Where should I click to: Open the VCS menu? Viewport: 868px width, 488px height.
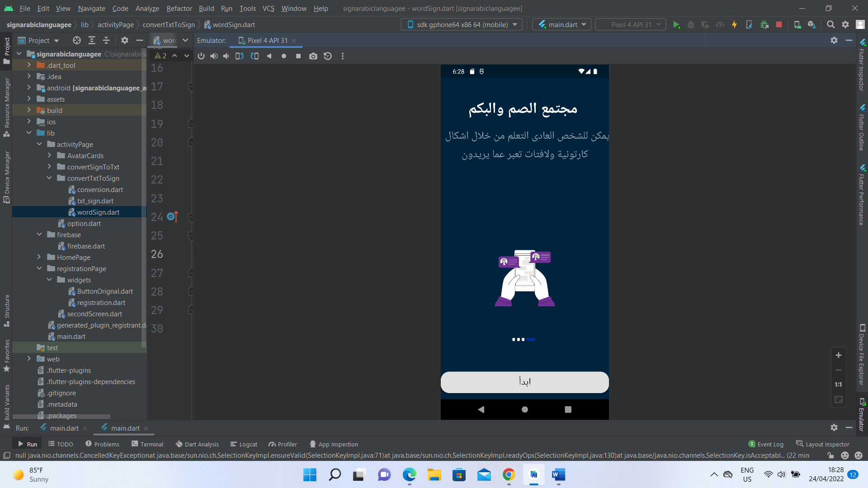268,8
